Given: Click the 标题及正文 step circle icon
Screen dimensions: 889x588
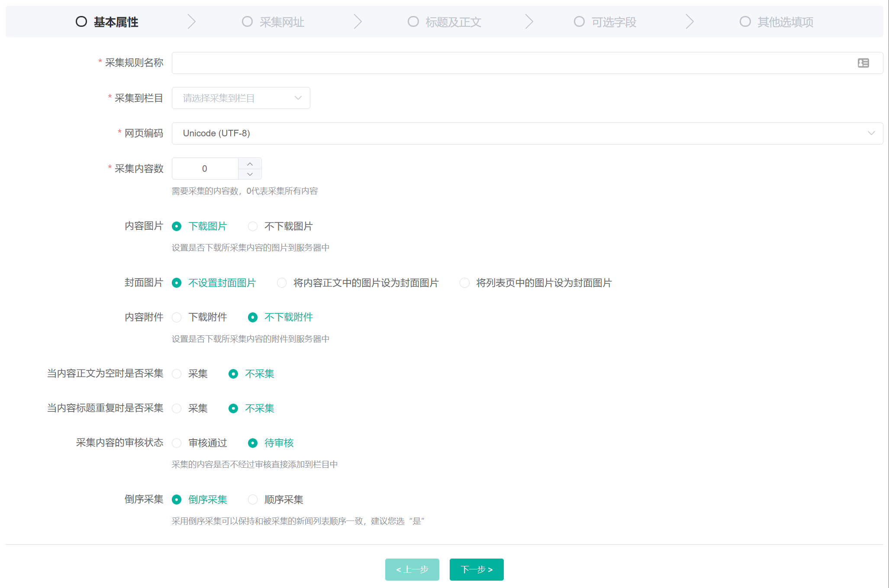Looking at the screenshot, I should coord(413,22).
